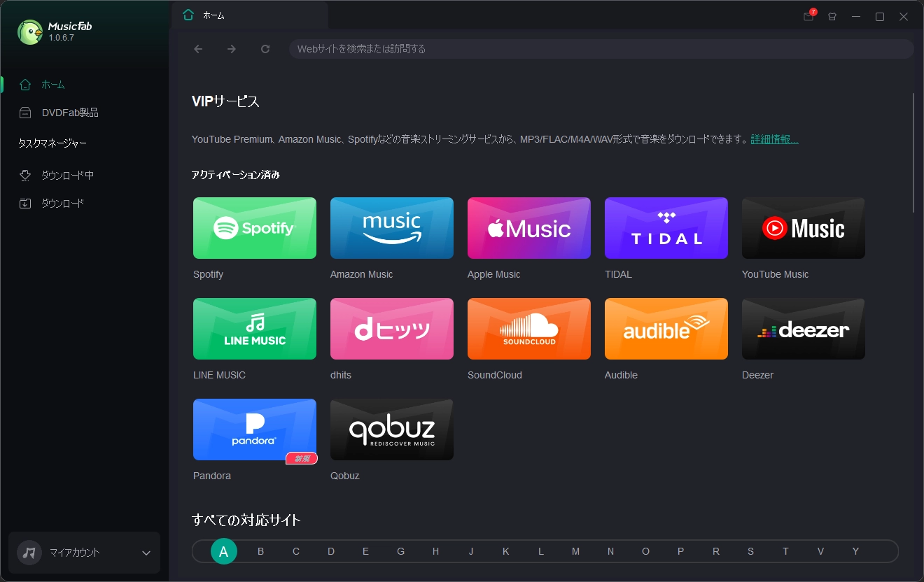Select letter E in the site index
The width and height of the screenshot is (924, 582).
click(365, 551)
